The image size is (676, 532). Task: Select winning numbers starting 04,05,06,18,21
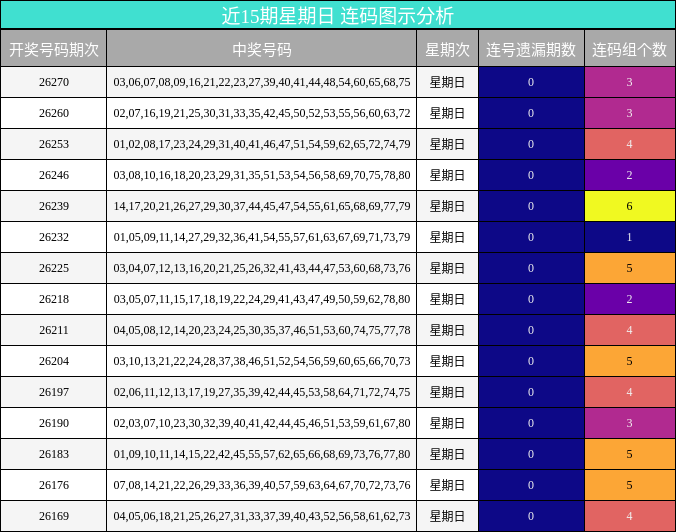pyautogui.click(x=262, y=516)
